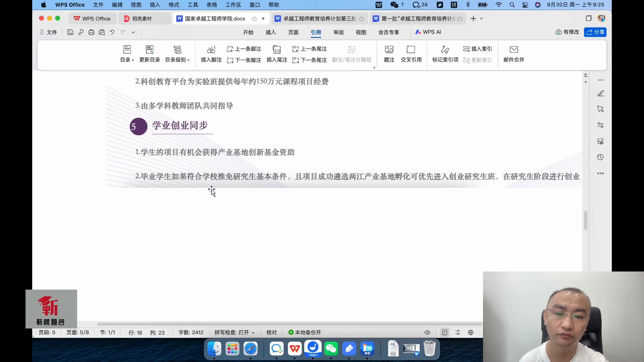Click the horizontal scrollbar at bottom
644x362 pixels.
tap(289, 324)
